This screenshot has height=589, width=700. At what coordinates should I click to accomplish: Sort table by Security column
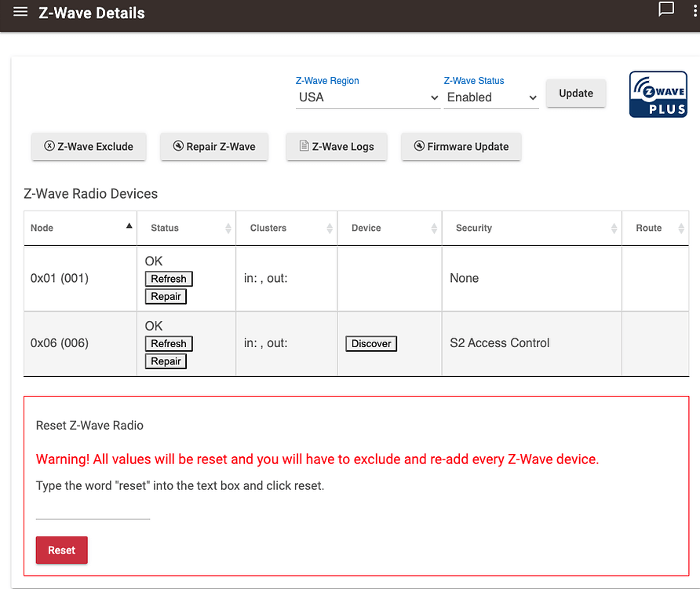pyautogui.click(x=531, y=228)
